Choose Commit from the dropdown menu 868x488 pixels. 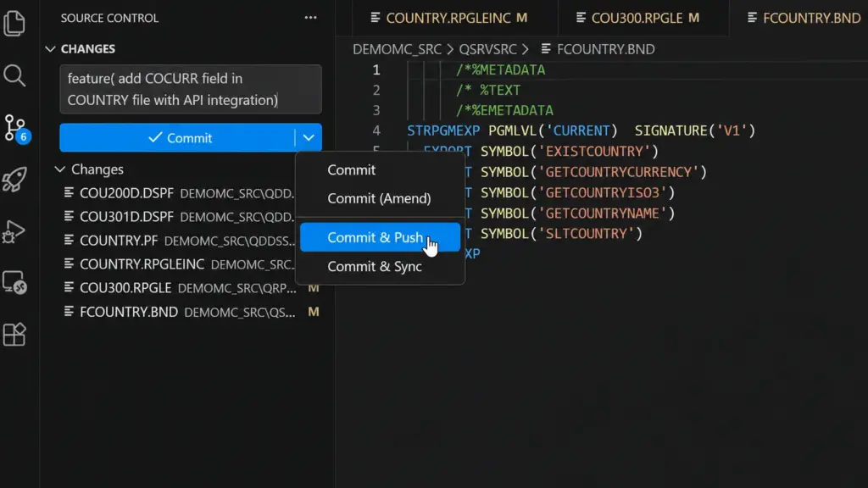click(352, 169)
